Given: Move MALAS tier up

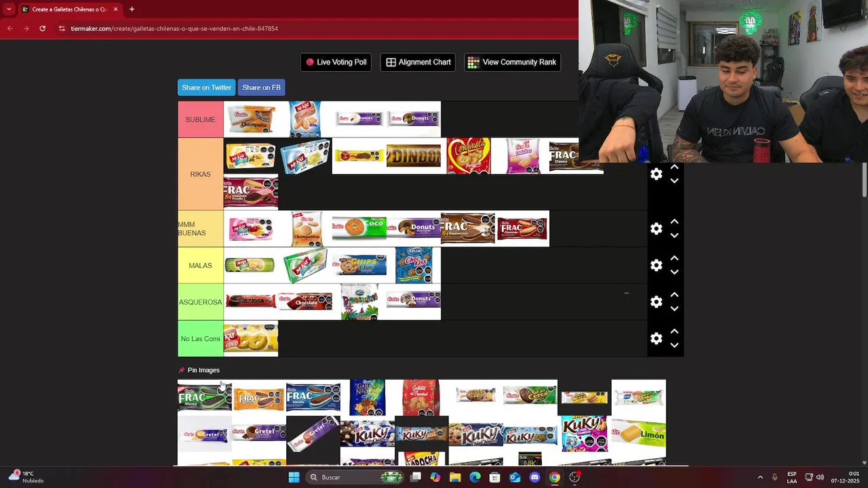Looking at the screenshot, I should pyautogui.click(x=674, y=259).
